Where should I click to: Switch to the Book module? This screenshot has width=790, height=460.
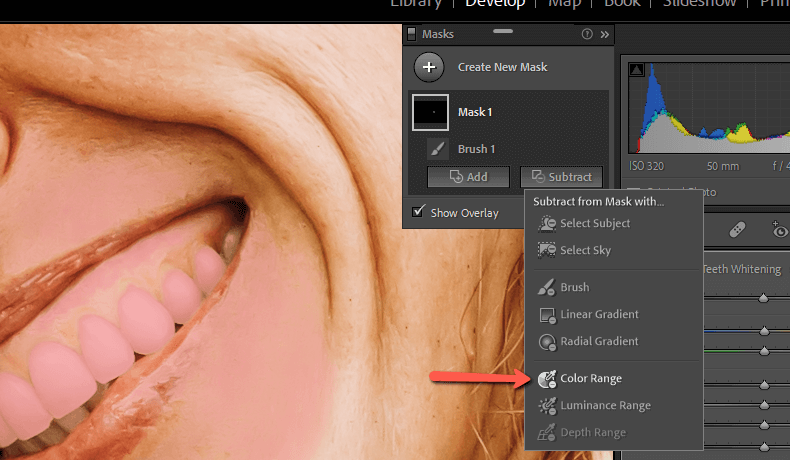622,4
